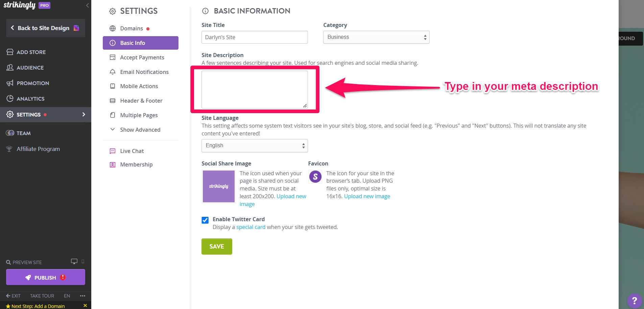Collapse the left sidebar arrow
Viewport: 644px width, 309px height.
[88, 5]
